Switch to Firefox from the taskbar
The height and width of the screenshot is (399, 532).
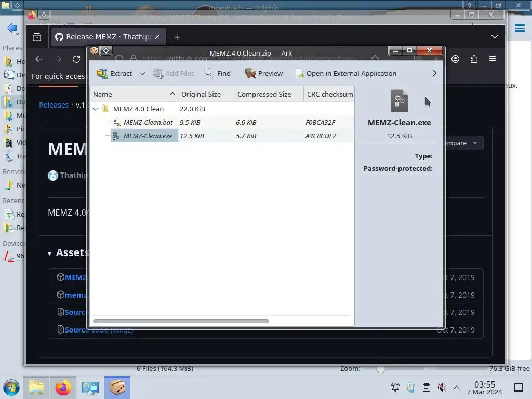(x=63, y=388)
